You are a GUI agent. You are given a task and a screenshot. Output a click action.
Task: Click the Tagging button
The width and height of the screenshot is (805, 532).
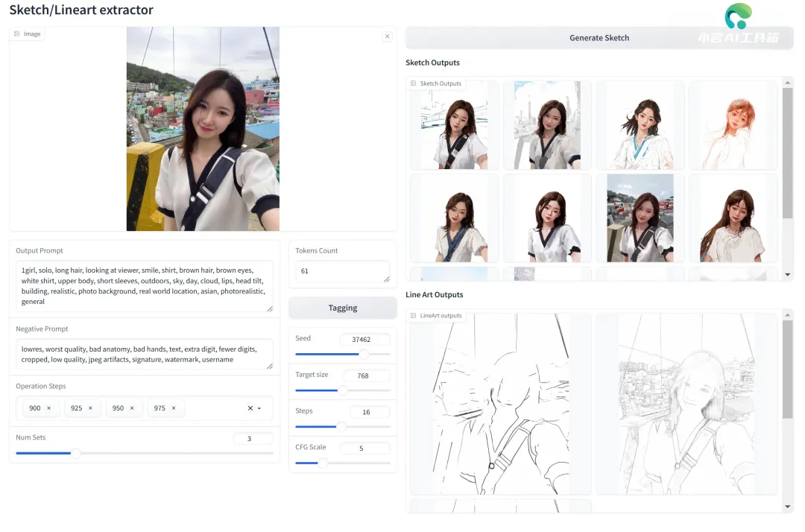click(x=342, y=308)
